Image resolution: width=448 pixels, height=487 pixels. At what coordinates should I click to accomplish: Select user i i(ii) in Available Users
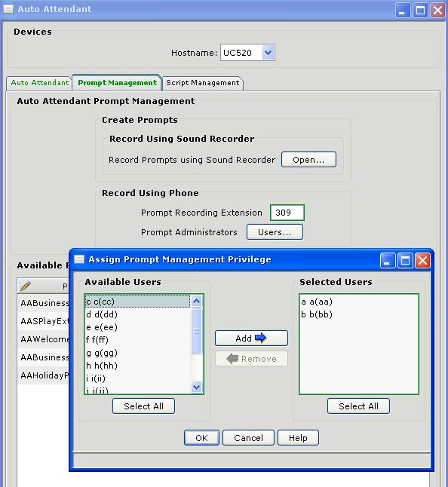click(x=137, y=378)
